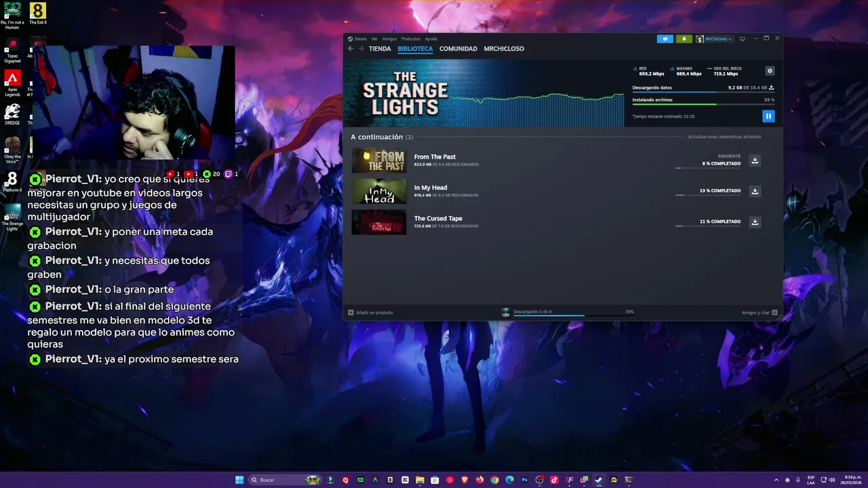Viewport: 868px width, 488px height.
Task: Open The Exit 8 desktop shortcut
Action: [x=38, y=14]
